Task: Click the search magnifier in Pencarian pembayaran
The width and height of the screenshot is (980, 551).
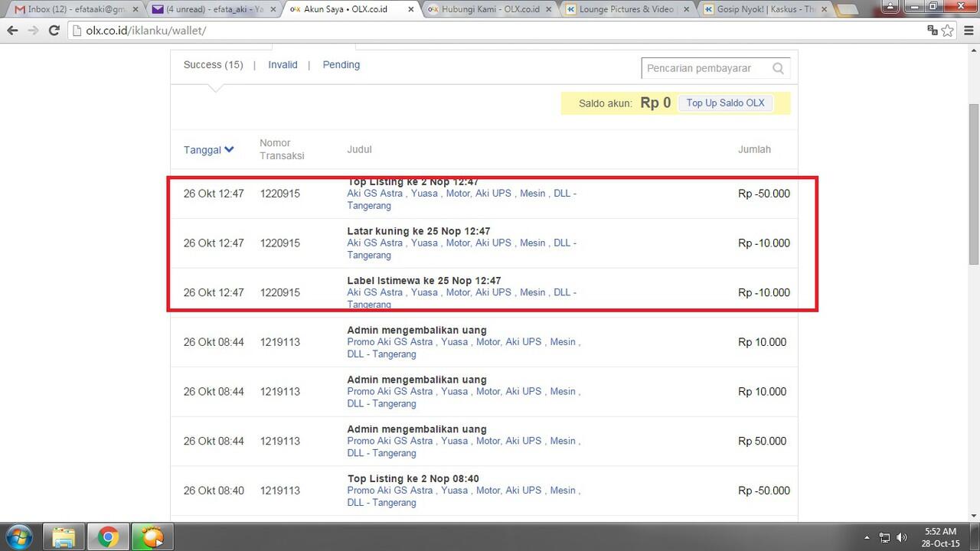Action: pos(778,68)
